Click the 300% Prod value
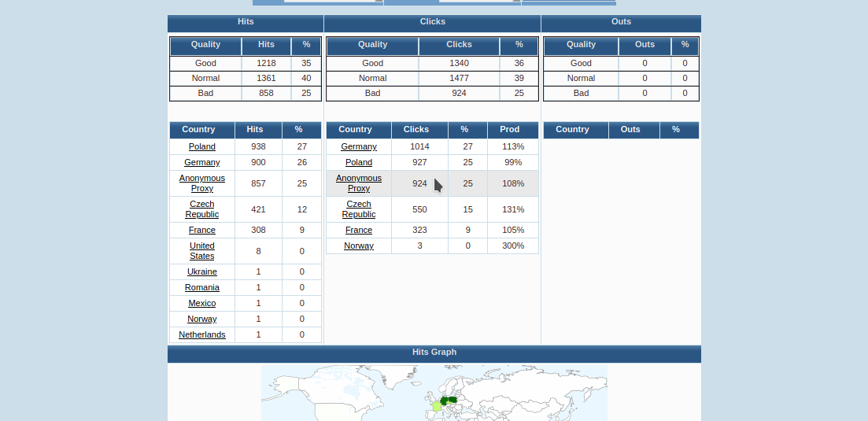The height and width of the screenshot is (421, 868). tap(512, 246)
